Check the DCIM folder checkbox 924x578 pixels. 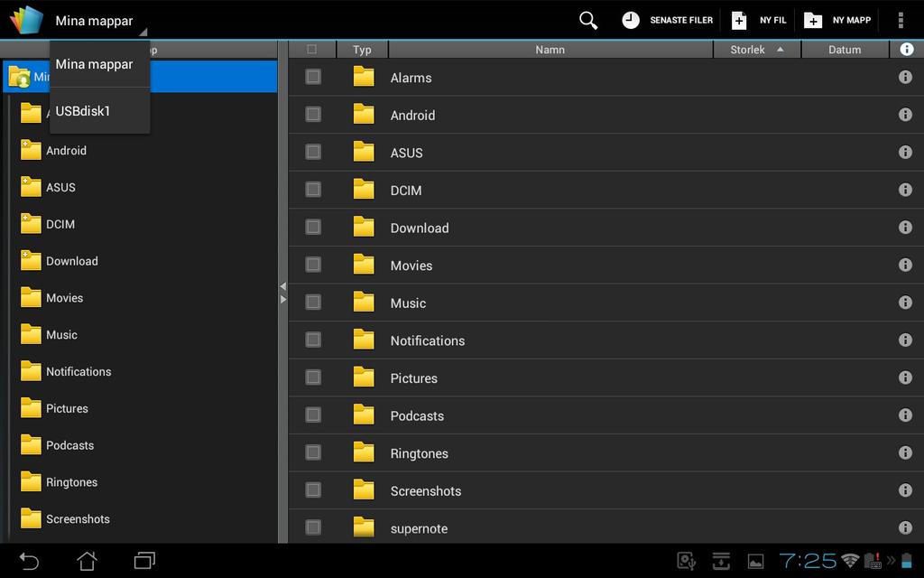point(313,190)
